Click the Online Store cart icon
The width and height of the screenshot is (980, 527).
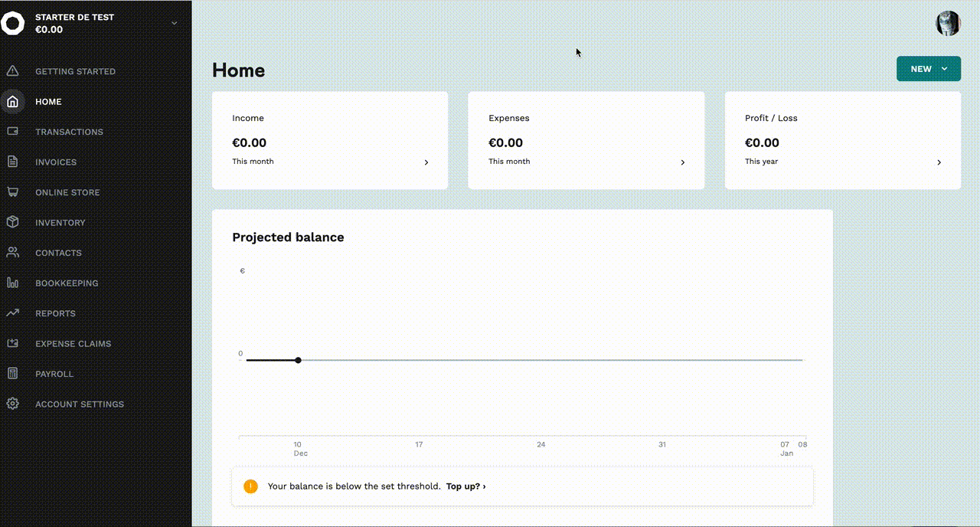tap(12, 192)
